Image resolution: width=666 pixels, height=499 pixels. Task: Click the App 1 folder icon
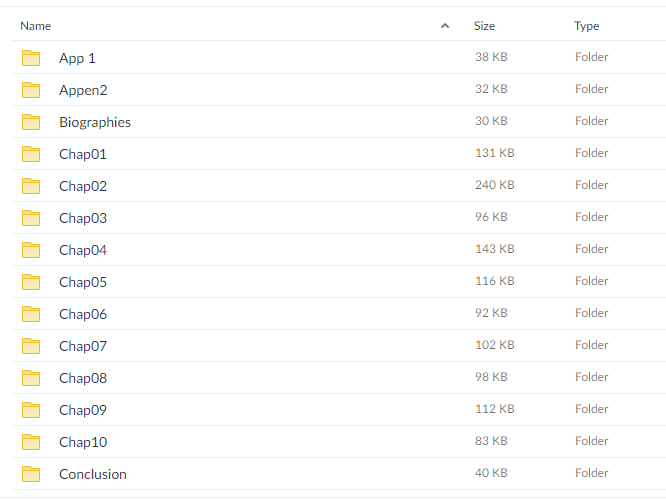(31, 58)
